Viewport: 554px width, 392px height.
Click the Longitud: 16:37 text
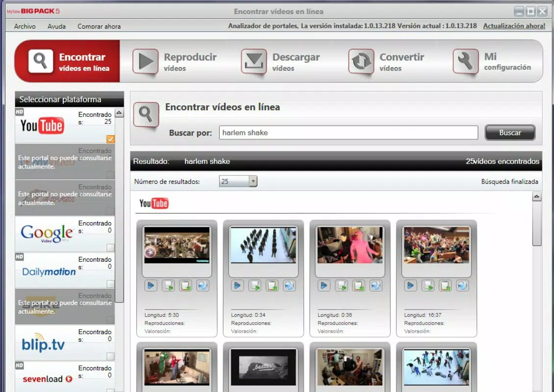click(x=423, y=315)
